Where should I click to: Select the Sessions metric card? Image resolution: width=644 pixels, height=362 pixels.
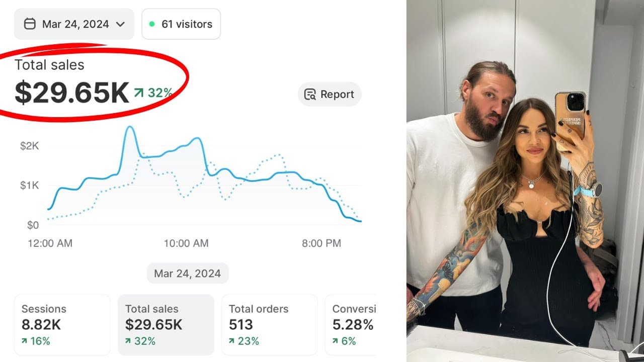coord(62,324)
